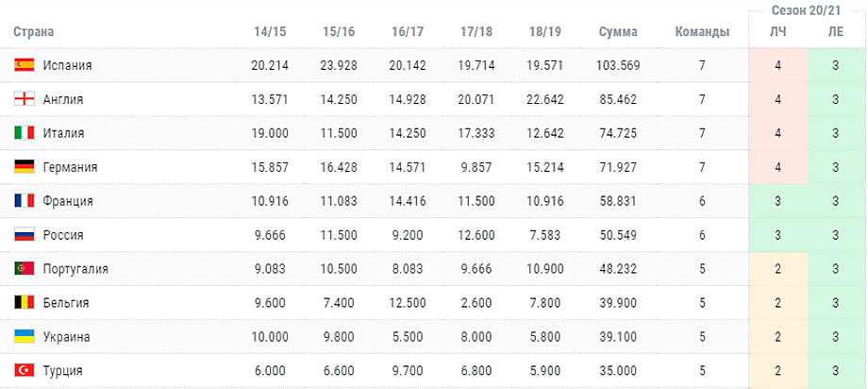868x389 pixels.
Task: Click Portugal's orange ЛЧ cell showing 2
Action: 777,269
